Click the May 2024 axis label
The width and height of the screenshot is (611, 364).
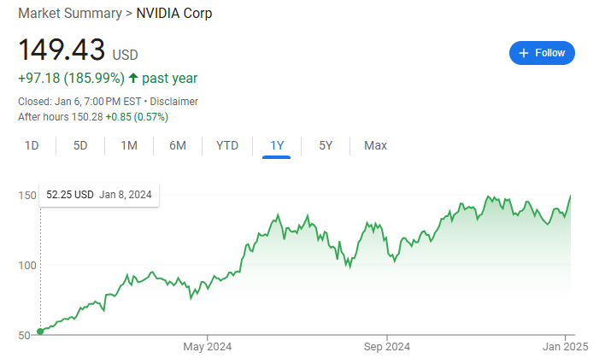tap(208, 347)
